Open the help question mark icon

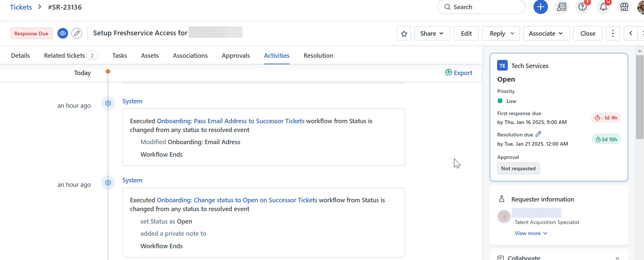tap(583, 7)
